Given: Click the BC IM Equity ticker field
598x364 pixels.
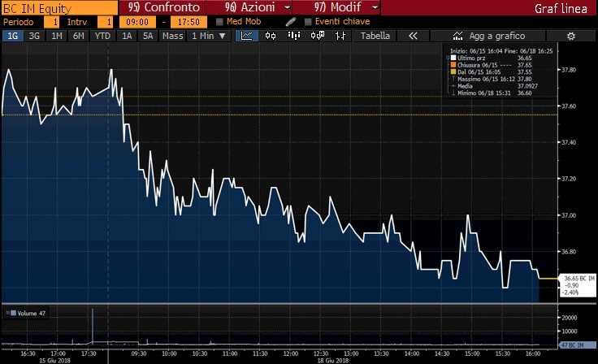Looking at the screenshot, I should click(59, 8).
